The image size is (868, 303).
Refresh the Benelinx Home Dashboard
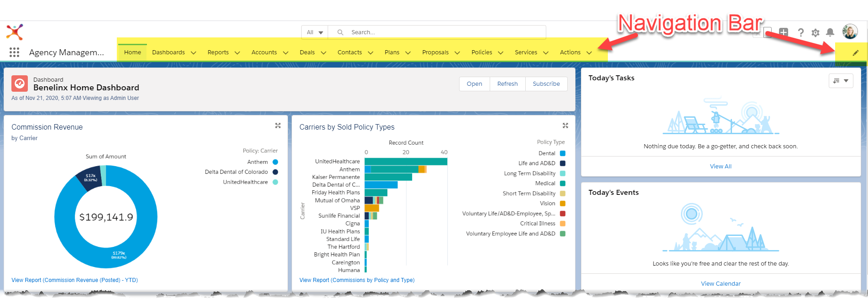pos(507,84)
